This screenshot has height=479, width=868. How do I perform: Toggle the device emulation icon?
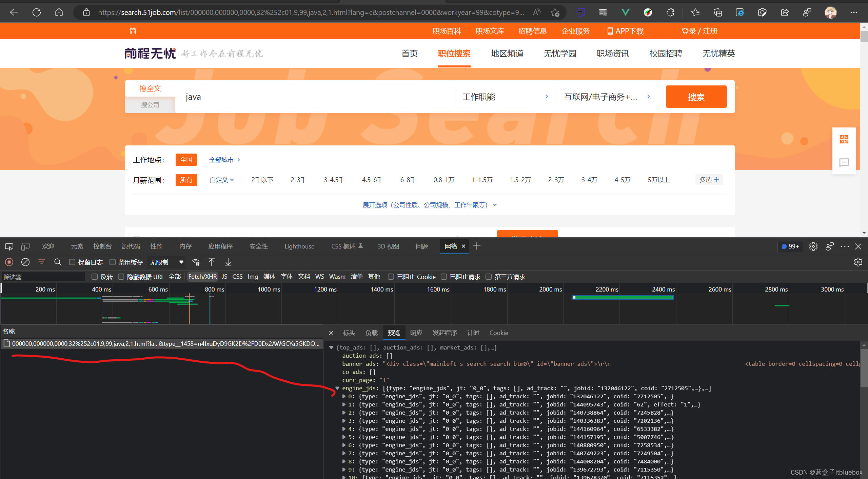(25, 246)
